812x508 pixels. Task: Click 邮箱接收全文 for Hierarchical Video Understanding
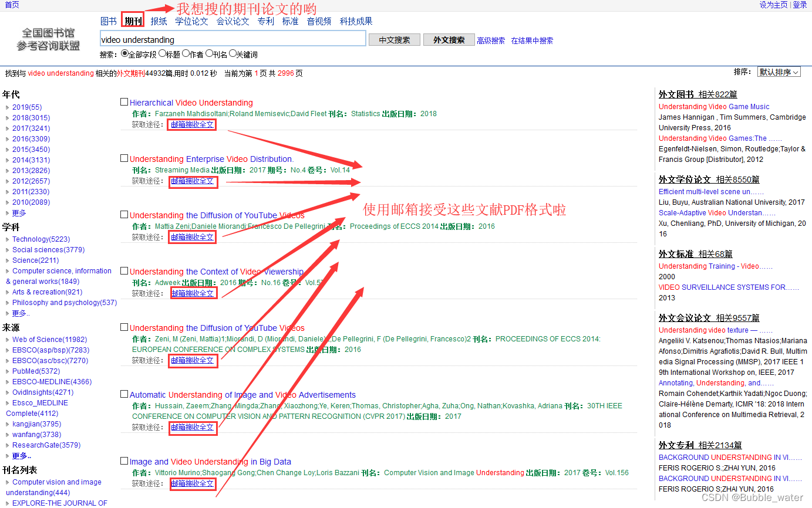(192, 124)
